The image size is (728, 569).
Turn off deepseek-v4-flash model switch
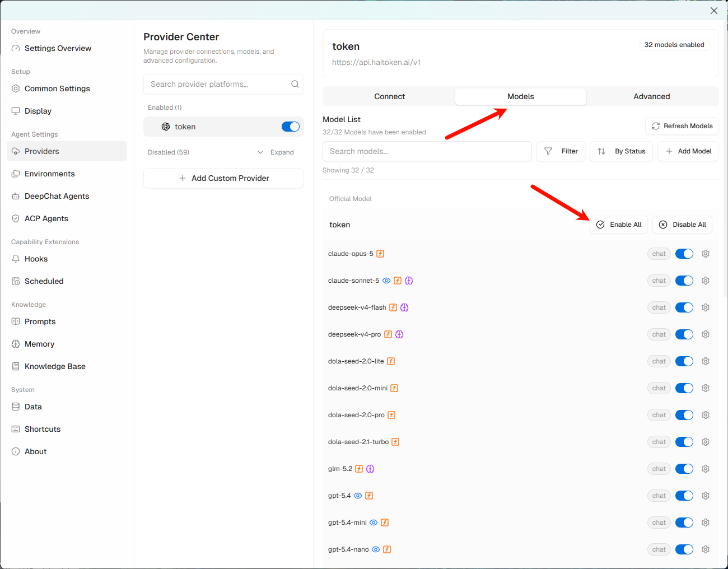pos(684,307)
